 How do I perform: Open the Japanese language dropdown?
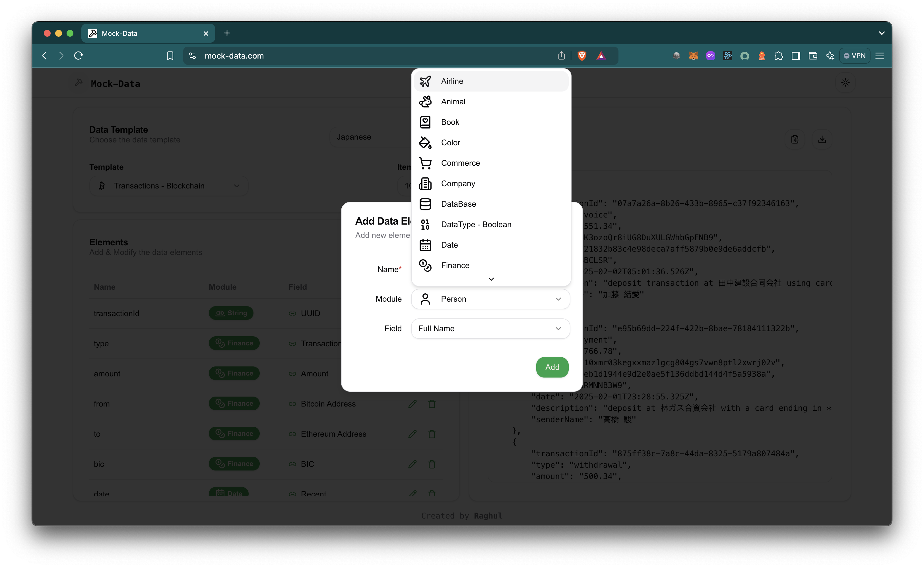370,137
